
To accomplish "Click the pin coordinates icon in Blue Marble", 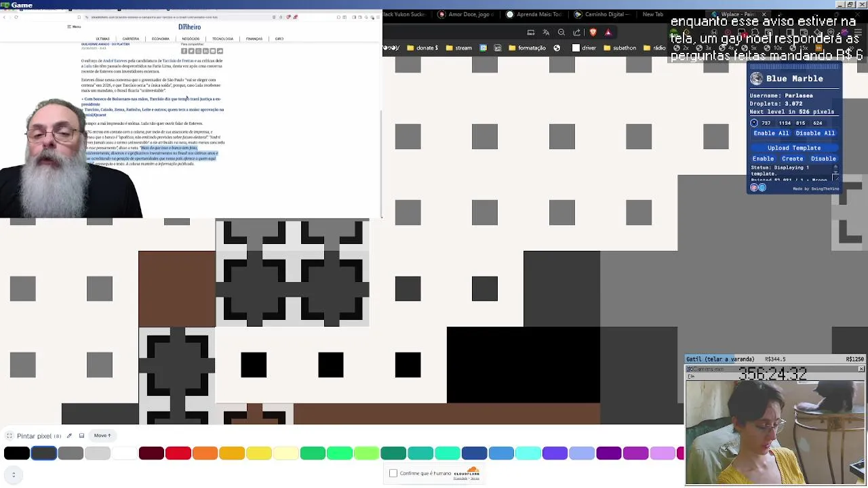I will [754, 123].
